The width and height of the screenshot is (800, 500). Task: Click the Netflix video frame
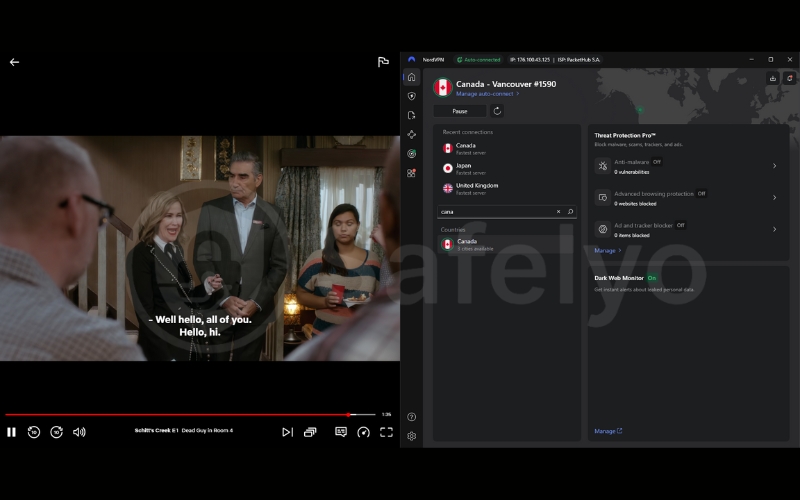pos(199,248)
